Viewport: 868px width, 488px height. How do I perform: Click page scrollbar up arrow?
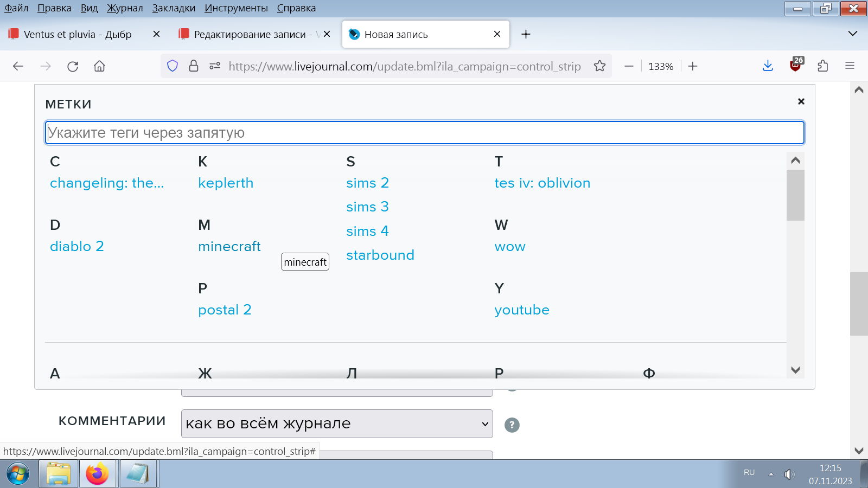(x=859, y=90)
